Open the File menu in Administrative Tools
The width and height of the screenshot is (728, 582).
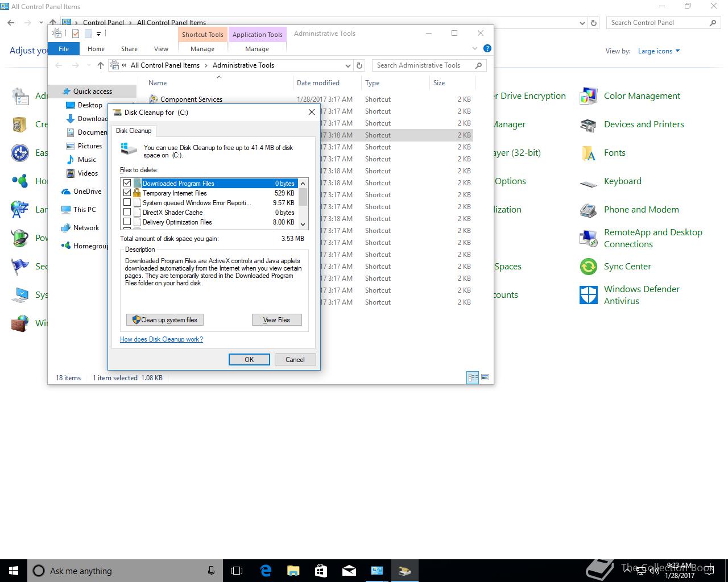(x=64, y=49)
